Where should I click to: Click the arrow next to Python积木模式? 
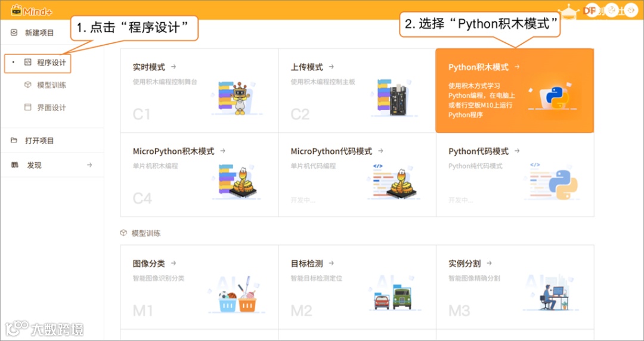(516, 67)
